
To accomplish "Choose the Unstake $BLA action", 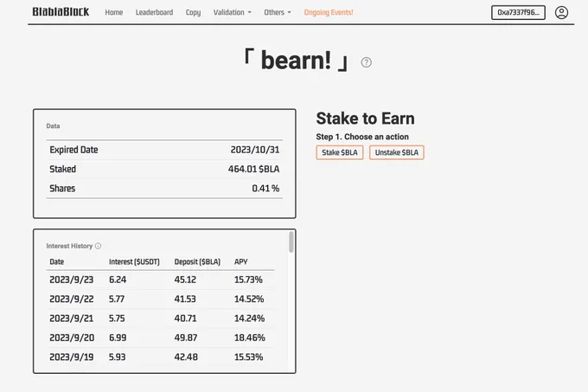I will (397, 152).
